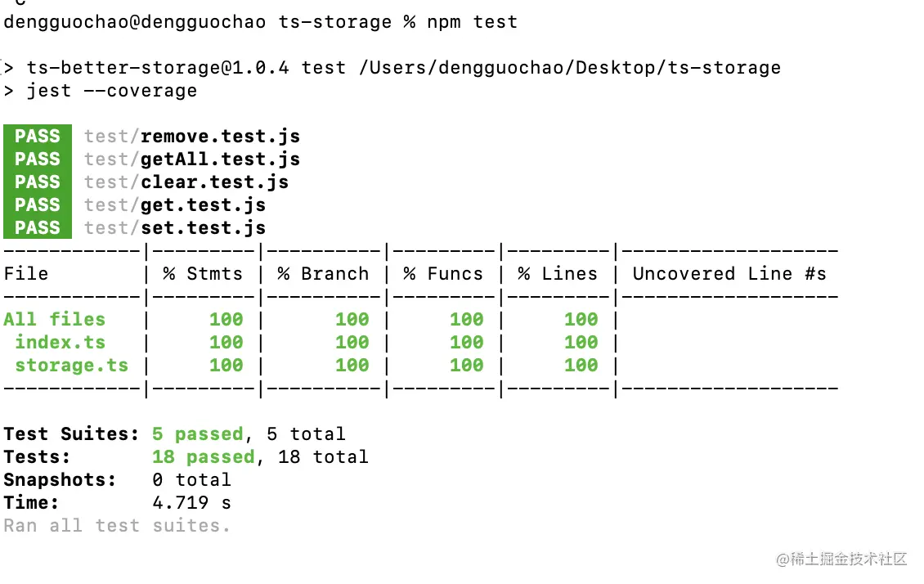
Task: Click the % Funcs column header
Action: tap(443, 273)
